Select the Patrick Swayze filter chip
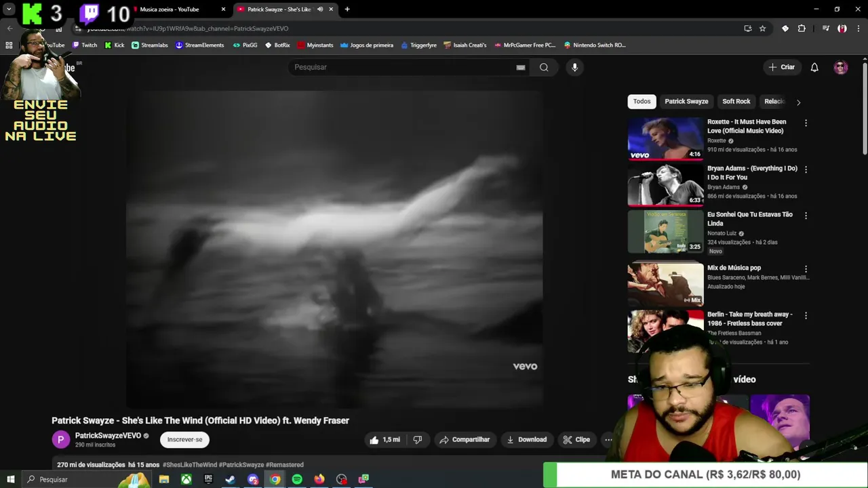This screenshot has height=488, width=868. [x=686, y=102]
